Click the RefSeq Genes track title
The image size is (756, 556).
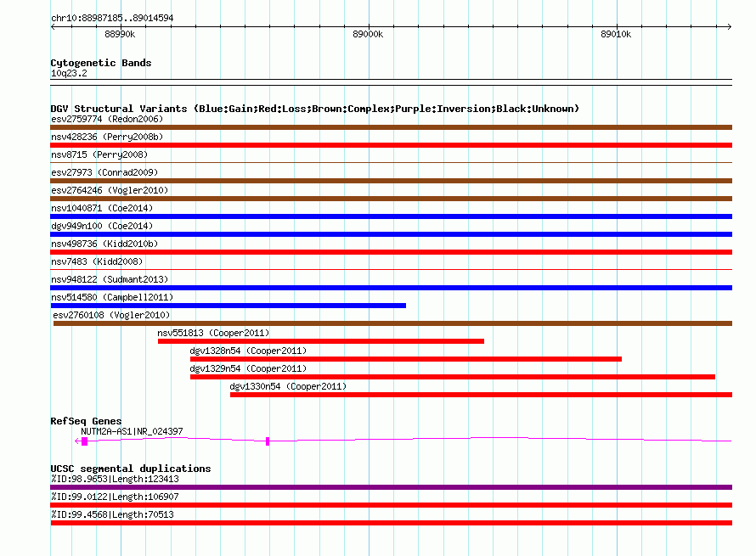tap(86, 421)
